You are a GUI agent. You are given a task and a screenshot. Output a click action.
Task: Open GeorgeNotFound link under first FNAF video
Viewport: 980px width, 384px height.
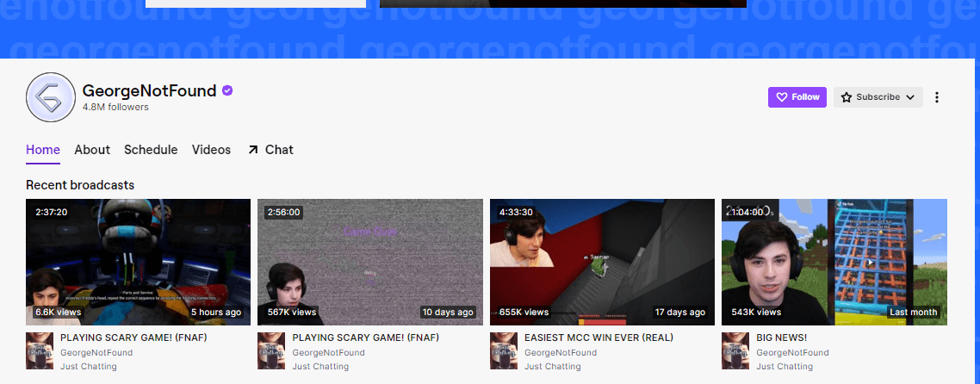click(x=96, y=353)
